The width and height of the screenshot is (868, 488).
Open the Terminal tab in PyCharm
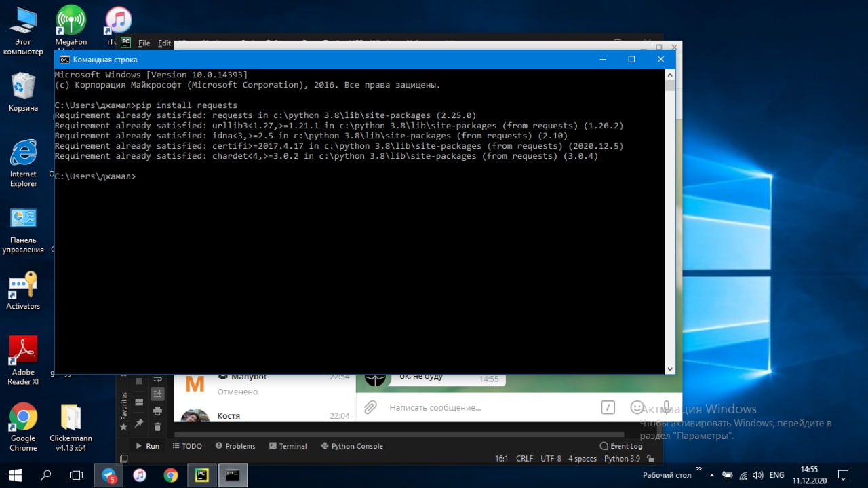(x=288, y=446)
